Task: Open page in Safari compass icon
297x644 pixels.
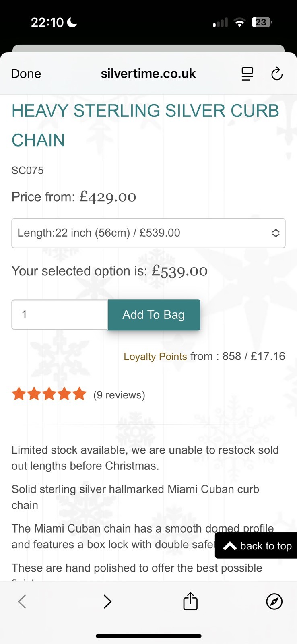Action: 274,601
